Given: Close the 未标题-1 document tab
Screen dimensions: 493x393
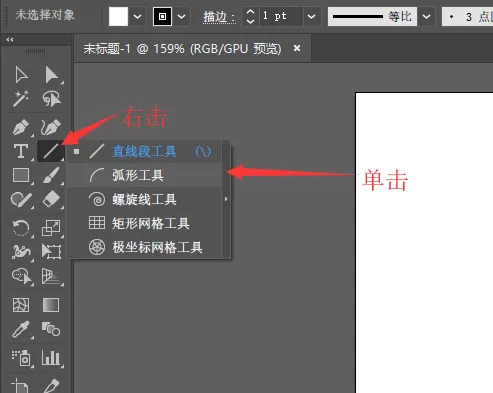Looking at the screenshot, I should tap(297, 49).
